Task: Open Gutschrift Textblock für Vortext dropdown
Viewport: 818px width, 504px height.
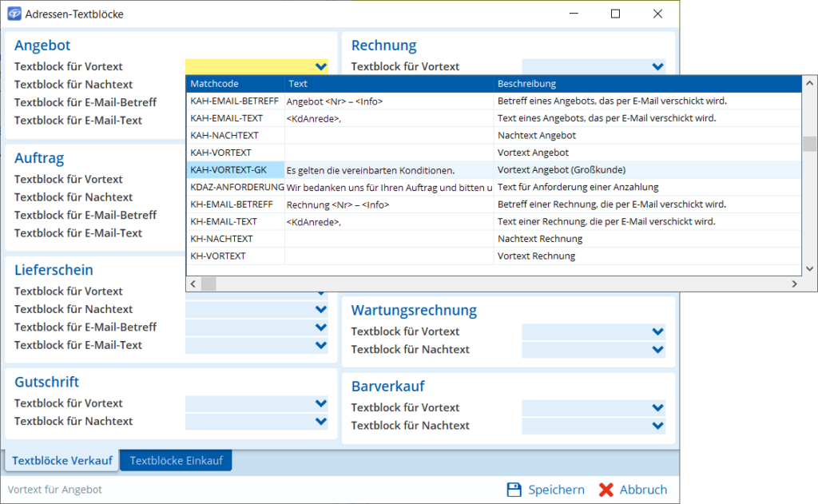Action: (x=320, y=403)
